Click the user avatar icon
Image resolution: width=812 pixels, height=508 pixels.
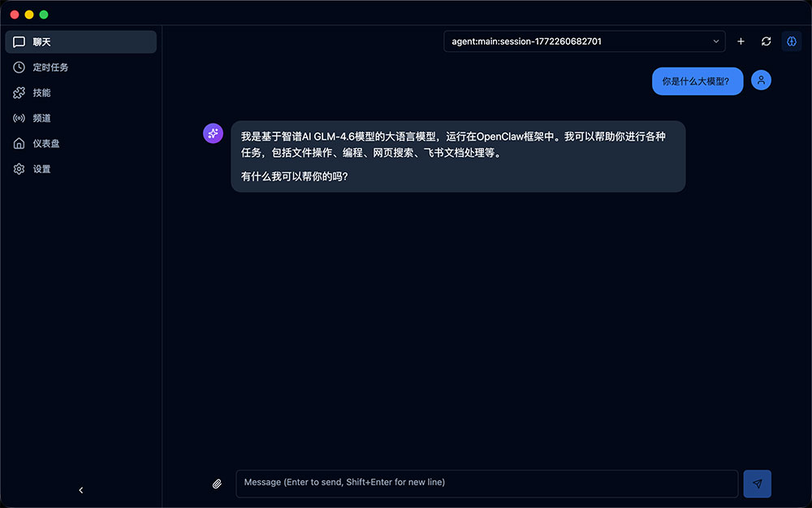[x=761, y=80]
